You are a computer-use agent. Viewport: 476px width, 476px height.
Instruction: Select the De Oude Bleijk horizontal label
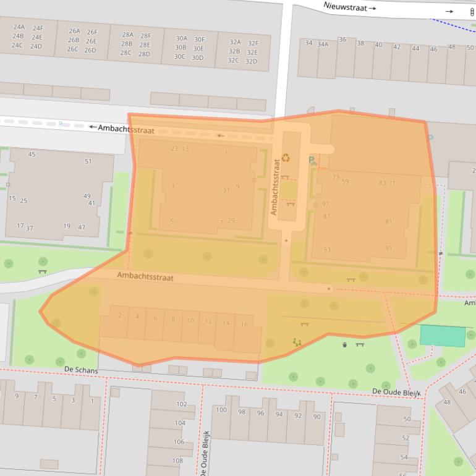396,393
